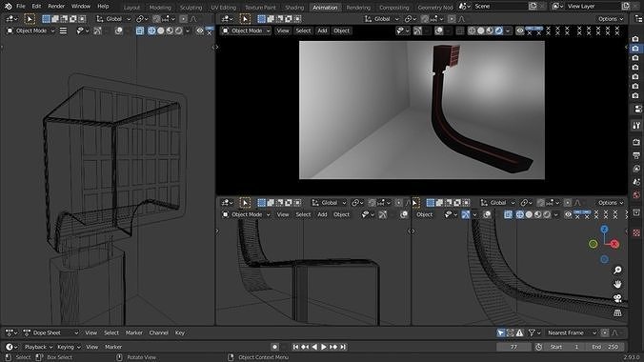This screenshot has height=362, width=644.
Task: Open Dope Sheet mode dropdown
Action: coord(50,332)
